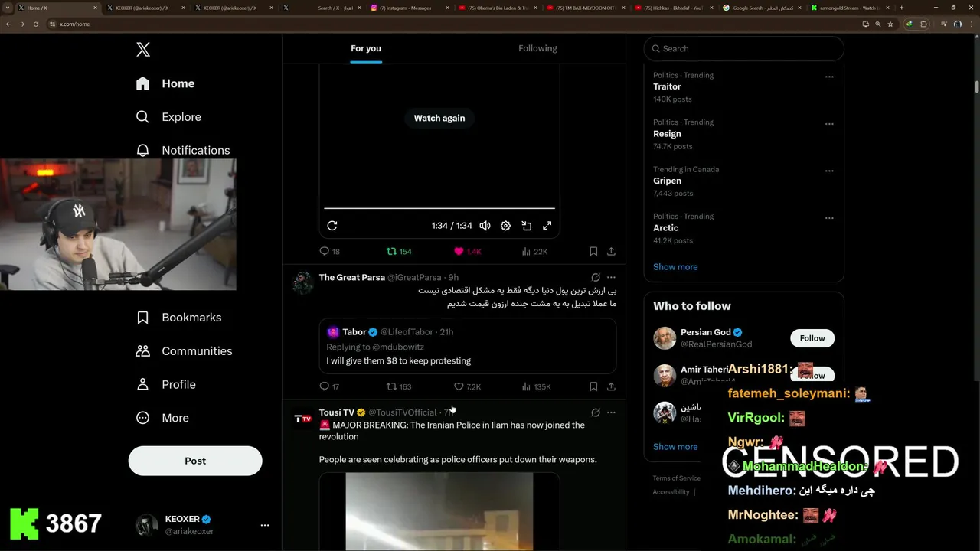Open more options for Arctic trend
Image resolution: width=980 pixels, height=551 pixels.
click(829, 218)
